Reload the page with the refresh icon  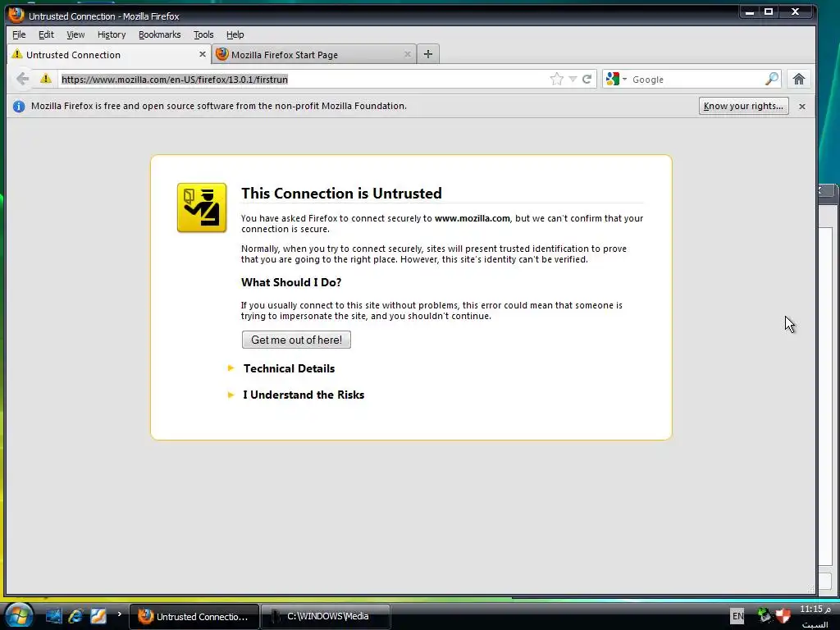pos(587,80)
